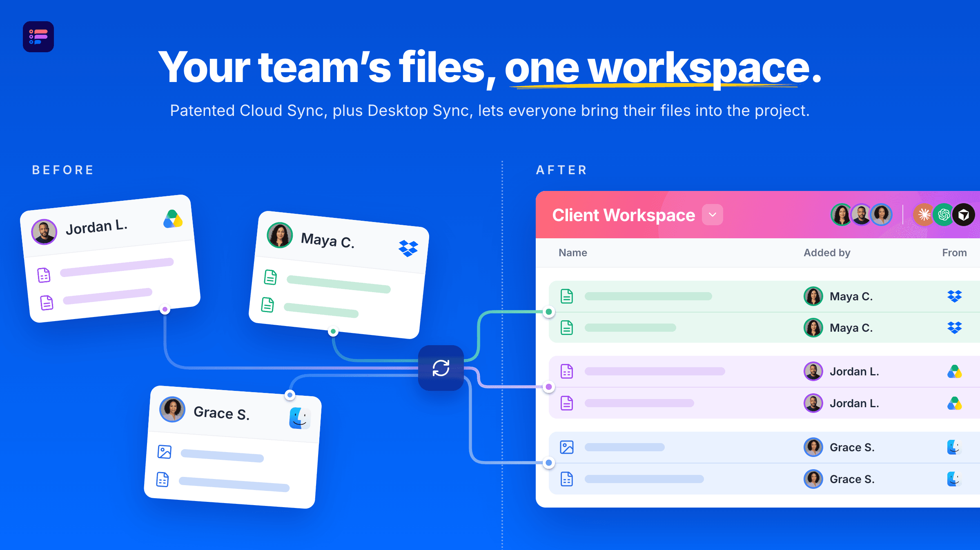Open the Client Workspace dropdown chevron
The width and height of the screenshot is (980, 550).
[x=713, y=215]
